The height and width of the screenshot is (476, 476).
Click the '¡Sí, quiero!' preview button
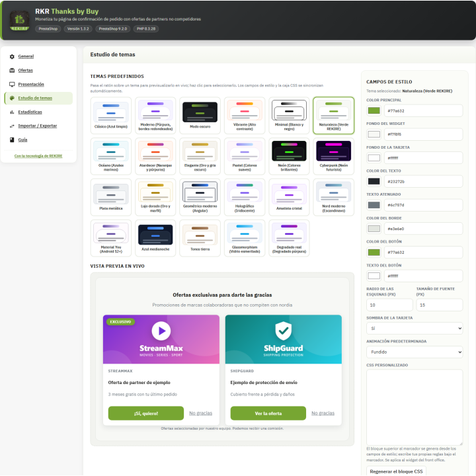(x=146, y=413)
